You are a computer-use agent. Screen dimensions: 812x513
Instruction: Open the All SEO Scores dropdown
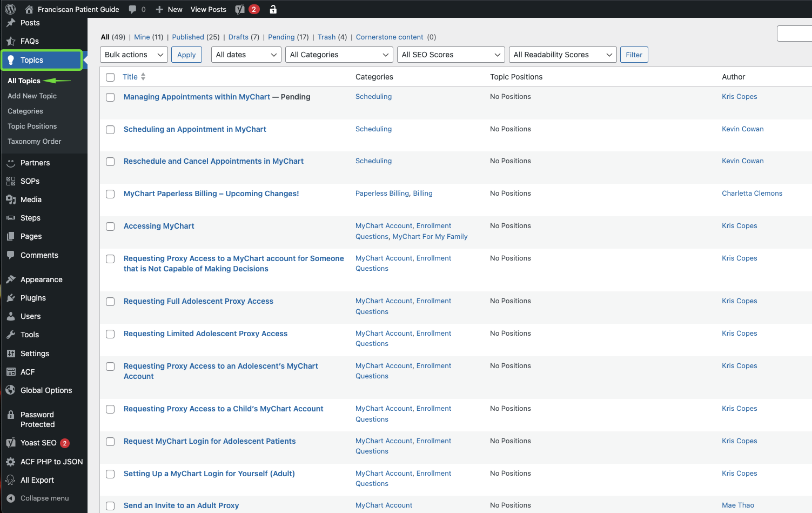tap(451, 55)
